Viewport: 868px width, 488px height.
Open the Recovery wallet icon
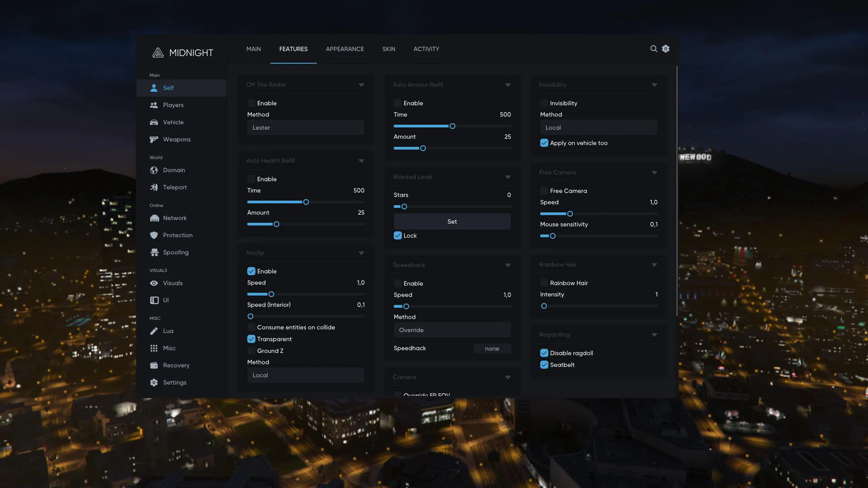(x=154, y=366)
